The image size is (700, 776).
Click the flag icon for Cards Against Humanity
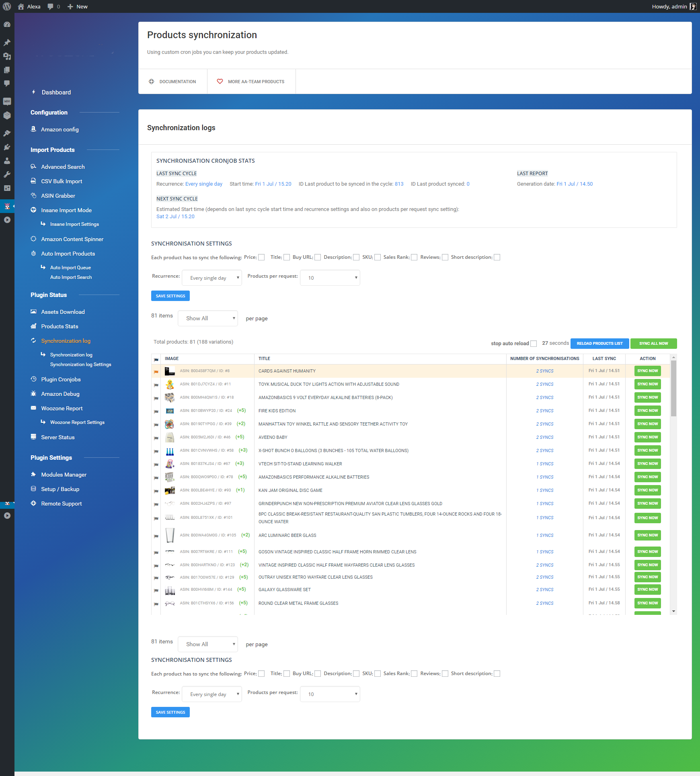point(156,371)
